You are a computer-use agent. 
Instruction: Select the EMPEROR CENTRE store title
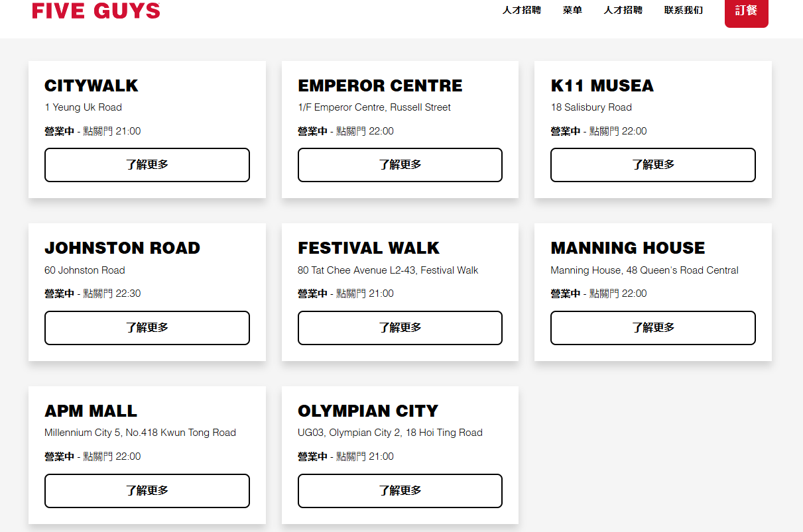tap(380, 86)
